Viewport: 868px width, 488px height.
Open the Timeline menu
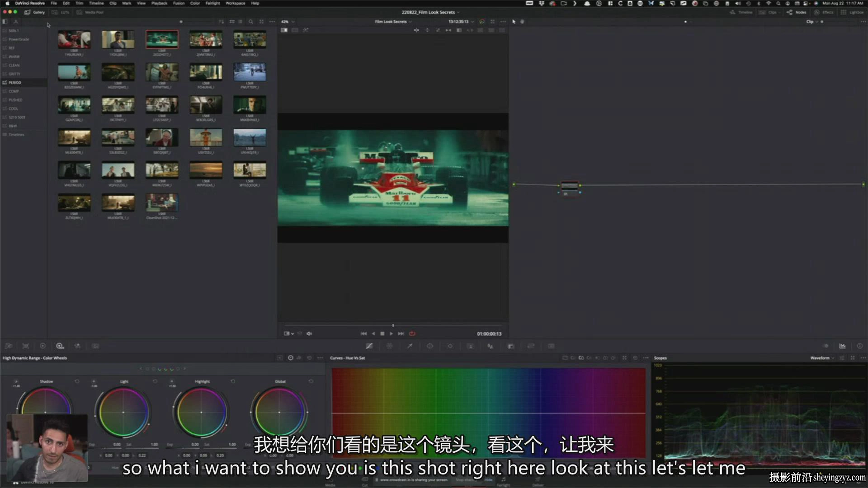pyautogui.click(x=96, y=3)
